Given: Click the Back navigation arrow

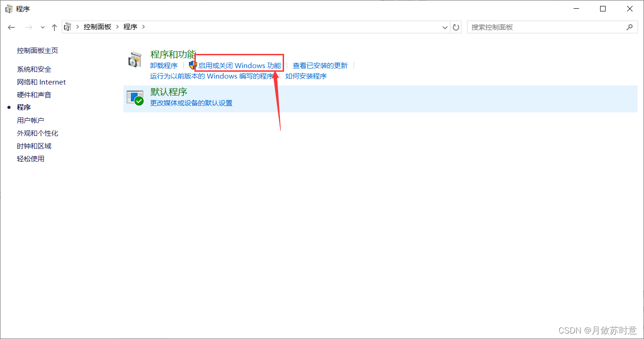Looking at the screenshot, I should coord(11,27).
